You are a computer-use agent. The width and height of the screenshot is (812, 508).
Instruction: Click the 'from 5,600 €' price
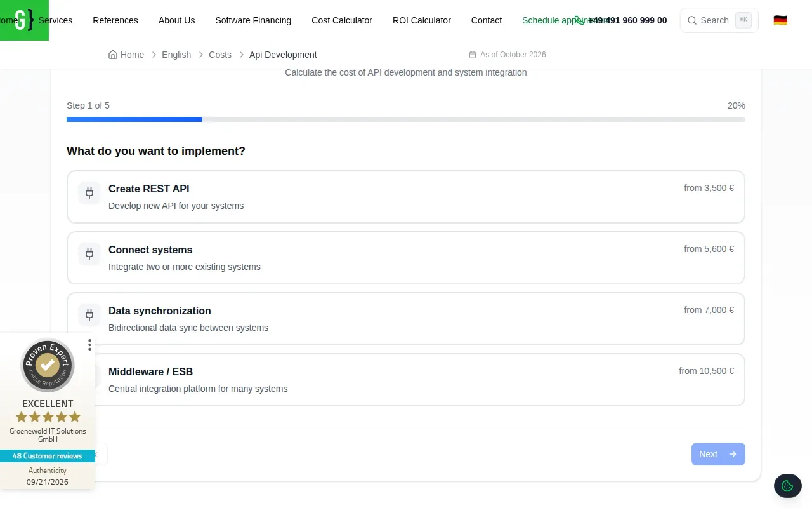pyautogui.click(x=709, y=249)
